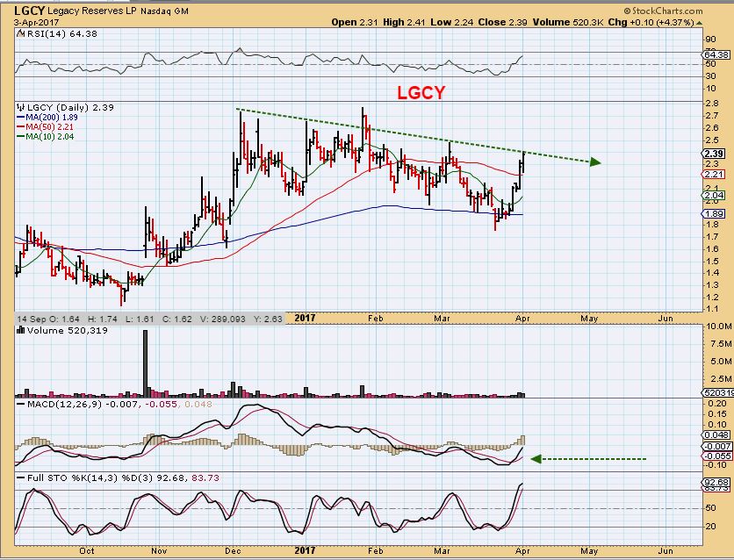The image size is (734, 560).
Task: Click the LGCY (Daily) price bars icon
Action: click(20, 107)
